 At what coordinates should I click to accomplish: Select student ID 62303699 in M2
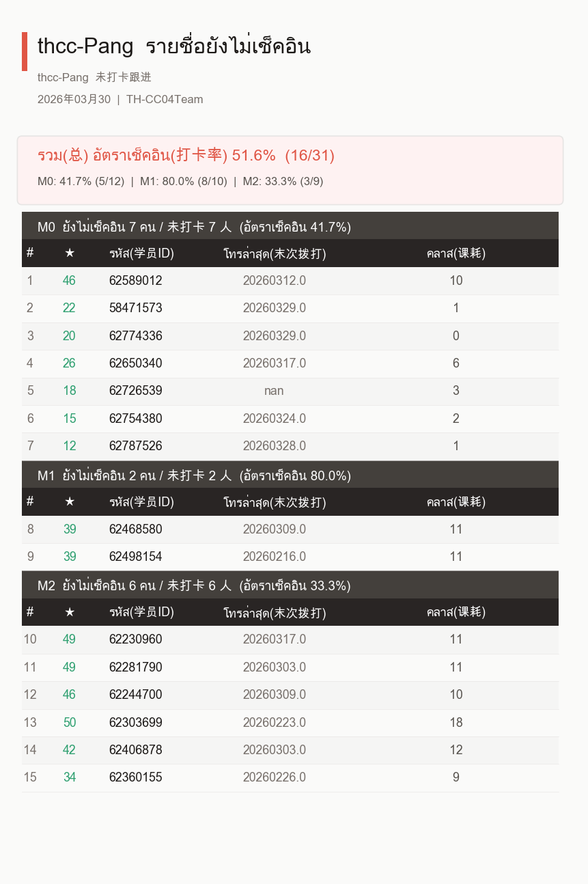(136, 722)
